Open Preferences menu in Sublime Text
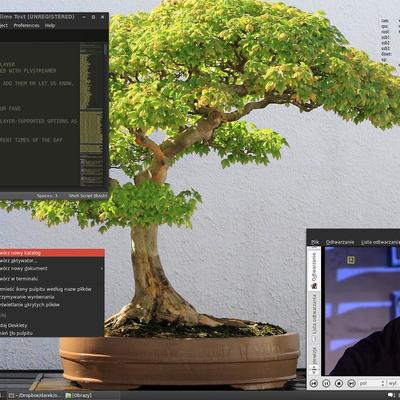The width and height of the screenshot is (400, 400). pyautogui.click(x=26, y=25)
